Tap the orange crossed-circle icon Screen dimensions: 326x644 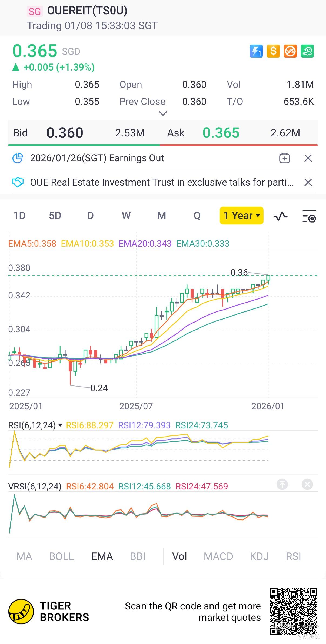coord(290,51)
